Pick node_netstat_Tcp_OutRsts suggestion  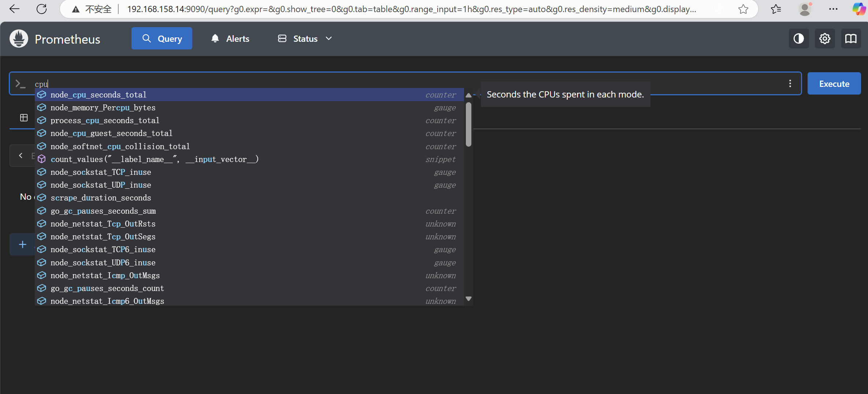click(x=249, y=224)
